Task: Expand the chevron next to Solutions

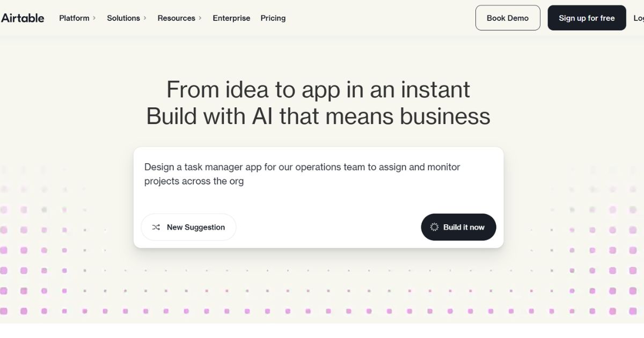Action: click(x=145, y=18)
